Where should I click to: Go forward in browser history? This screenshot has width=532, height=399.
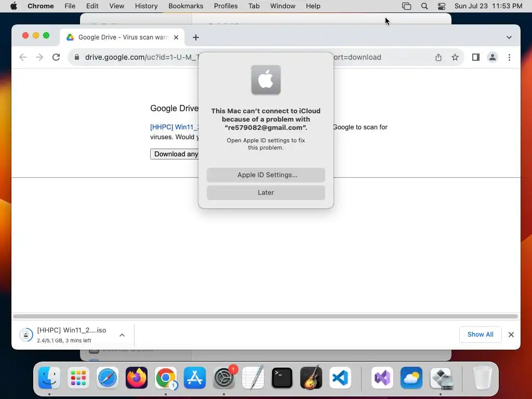[x=39, y=57]
